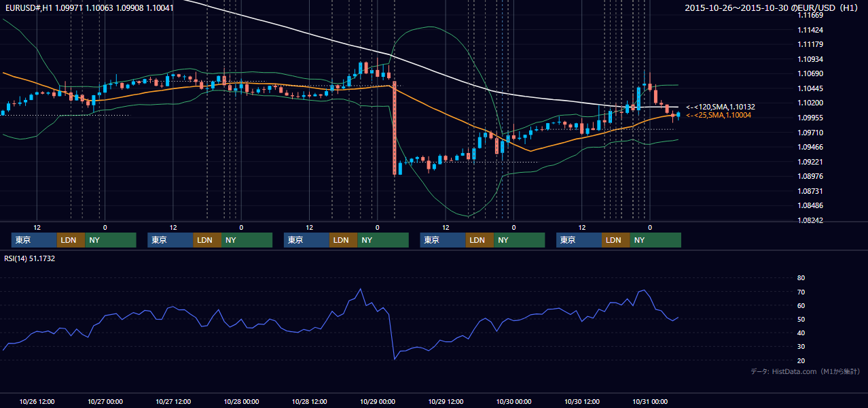Screen dimensions: 868x408
Task: Click price axis value 1.08486
Action: pos(810,205)
